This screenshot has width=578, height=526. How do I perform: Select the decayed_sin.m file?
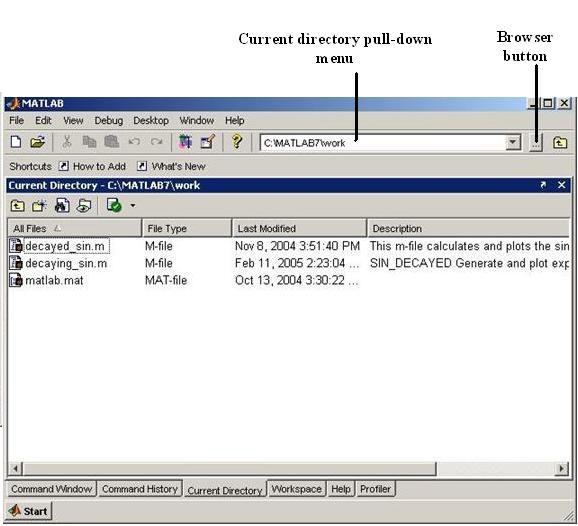tap(65, 246)
